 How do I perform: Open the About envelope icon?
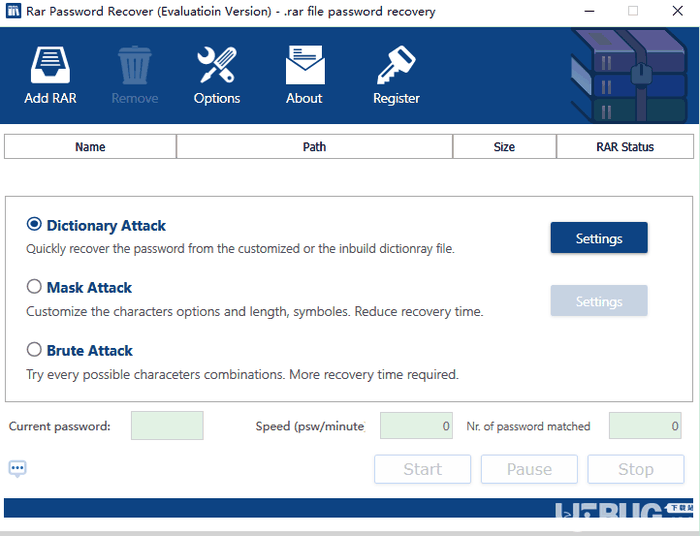click(x=305, y=65)
